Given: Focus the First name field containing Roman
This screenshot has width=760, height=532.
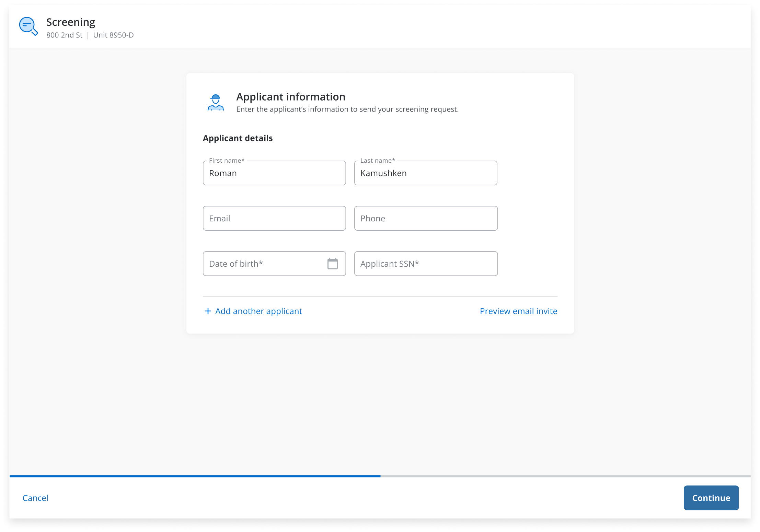Looking at the screenshot, I should point(274,173).
